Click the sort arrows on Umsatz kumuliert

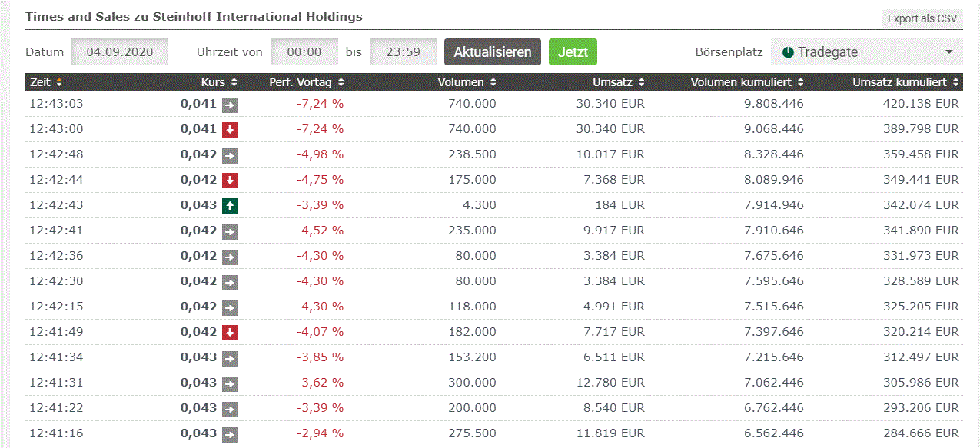coord(956,81)
